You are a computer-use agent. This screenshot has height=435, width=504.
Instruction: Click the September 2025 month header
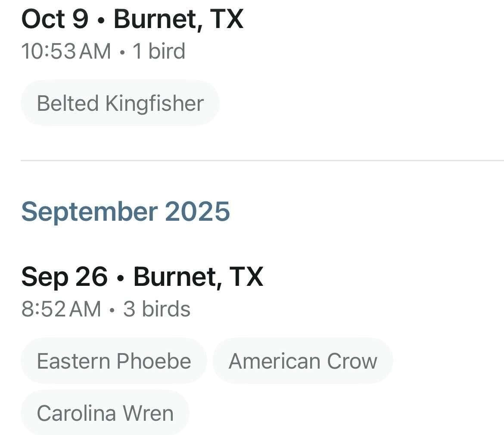click(126, 211)
